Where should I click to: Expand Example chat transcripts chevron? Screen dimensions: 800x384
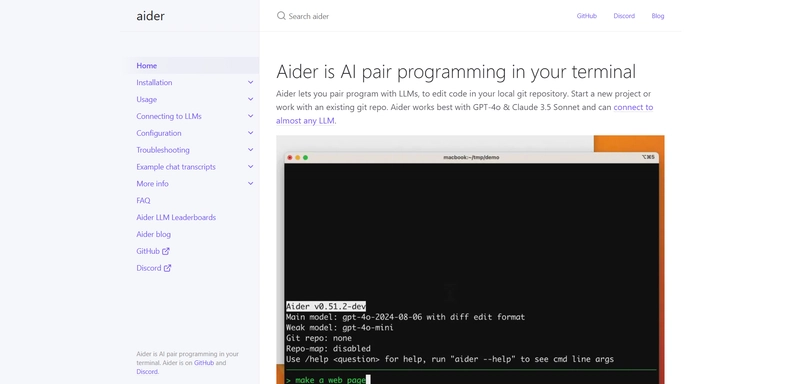click(251, 166)
